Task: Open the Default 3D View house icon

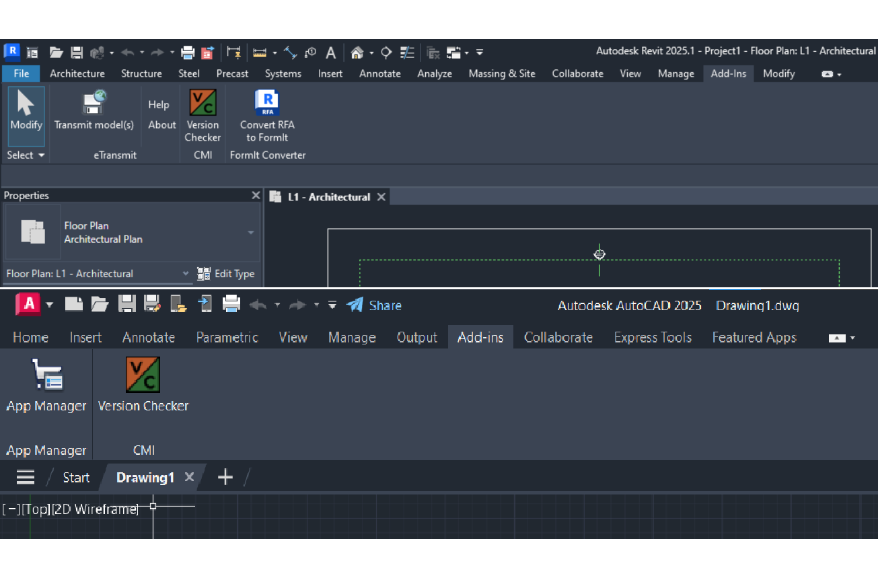Action: point(357,52)
